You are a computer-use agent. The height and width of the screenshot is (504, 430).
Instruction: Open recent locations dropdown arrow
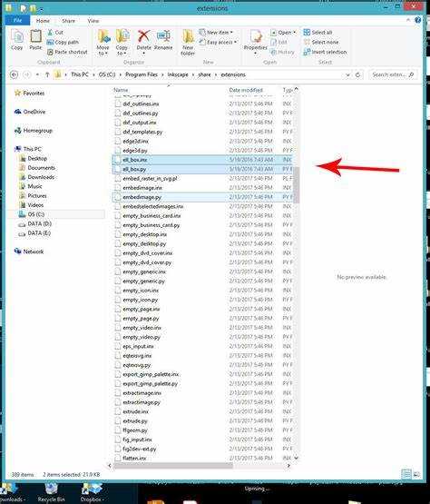click(37, 74)
